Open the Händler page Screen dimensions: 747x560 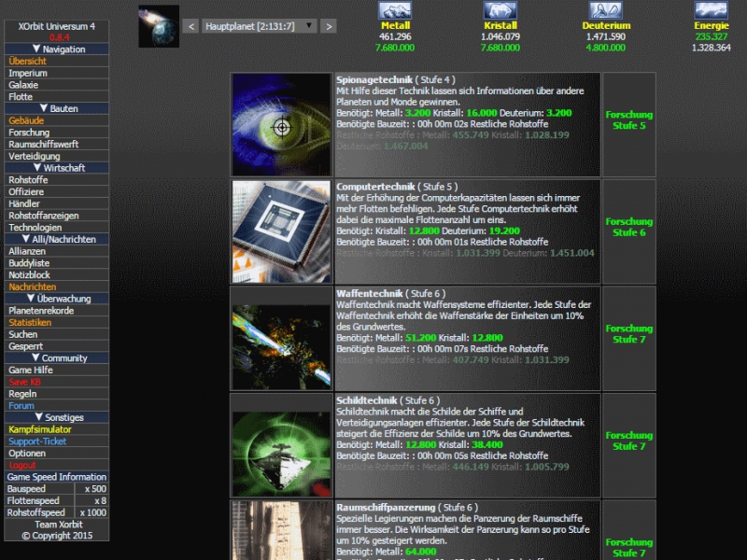coord(24,203)
